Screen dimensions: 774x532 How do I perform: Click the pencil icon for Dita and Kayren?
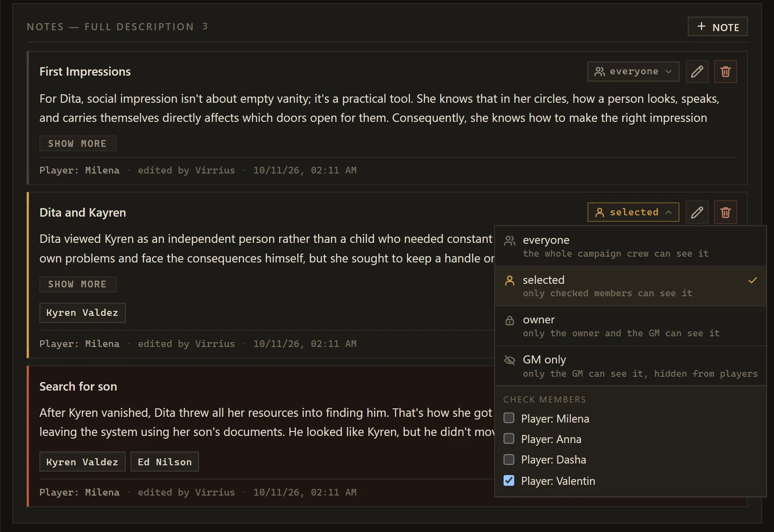(697, 212)
